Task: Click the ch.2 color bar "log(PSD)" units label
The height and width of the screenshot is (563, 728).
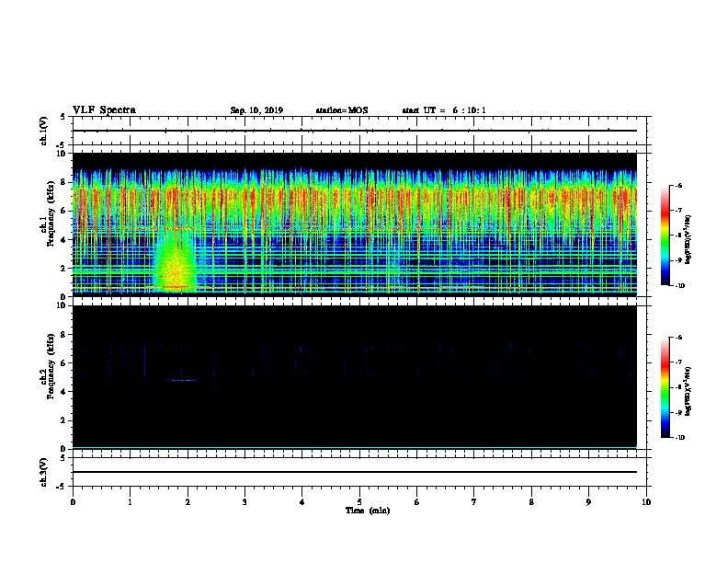Action: [x=688, y=391]
